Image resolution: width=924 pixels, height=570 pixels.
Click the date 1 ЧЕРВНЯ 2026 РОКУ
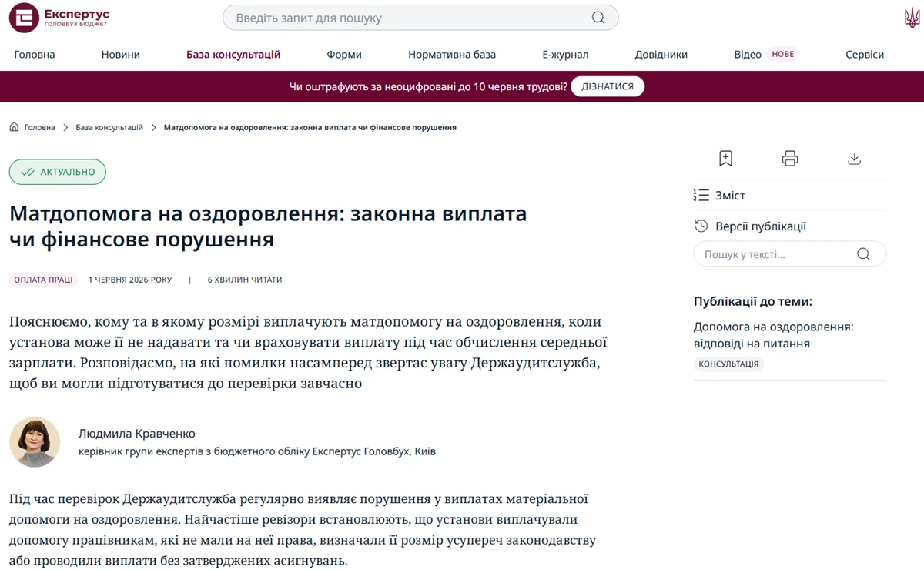[x=130, y=280]
